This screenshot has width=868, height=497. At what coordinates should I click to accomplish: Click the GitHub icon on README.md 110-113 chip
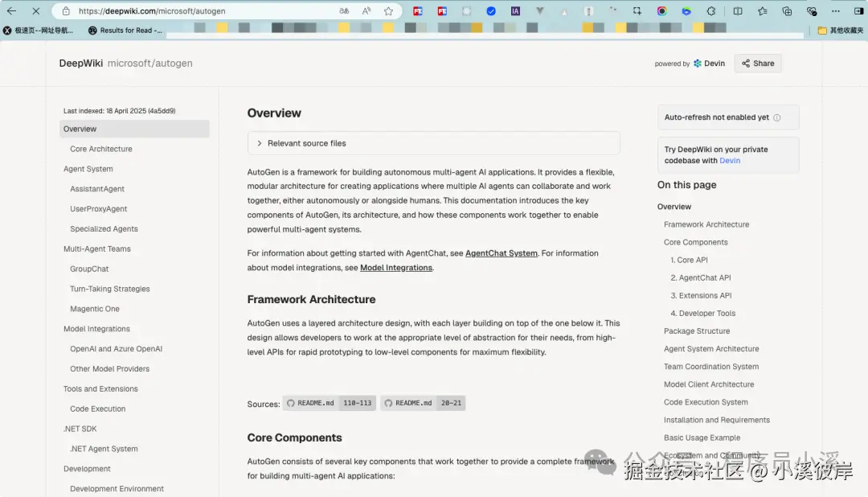291,404
